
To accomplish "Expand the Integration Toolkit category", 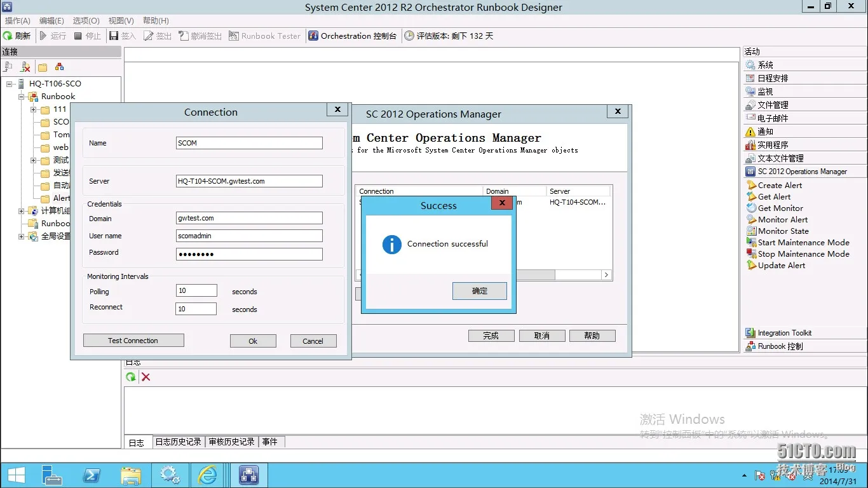I will pos(806,333).
